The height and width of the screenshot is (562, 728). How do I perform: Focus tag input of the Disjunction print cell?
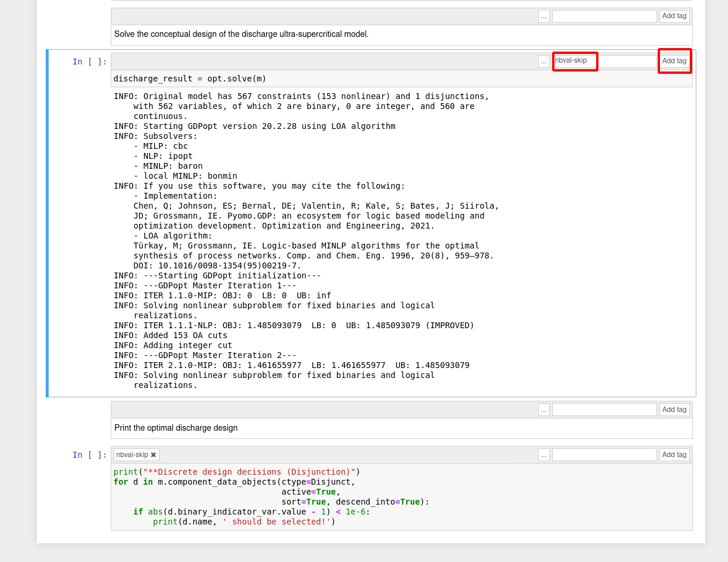pyautogui.click(x=604, y=455)
